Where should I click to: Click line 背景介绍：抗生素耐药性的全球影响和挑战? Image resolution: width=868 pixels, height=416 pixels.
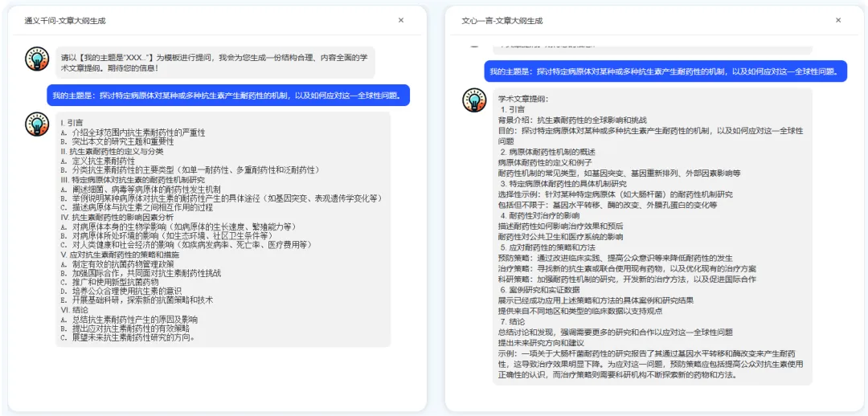tap(572, 120)
